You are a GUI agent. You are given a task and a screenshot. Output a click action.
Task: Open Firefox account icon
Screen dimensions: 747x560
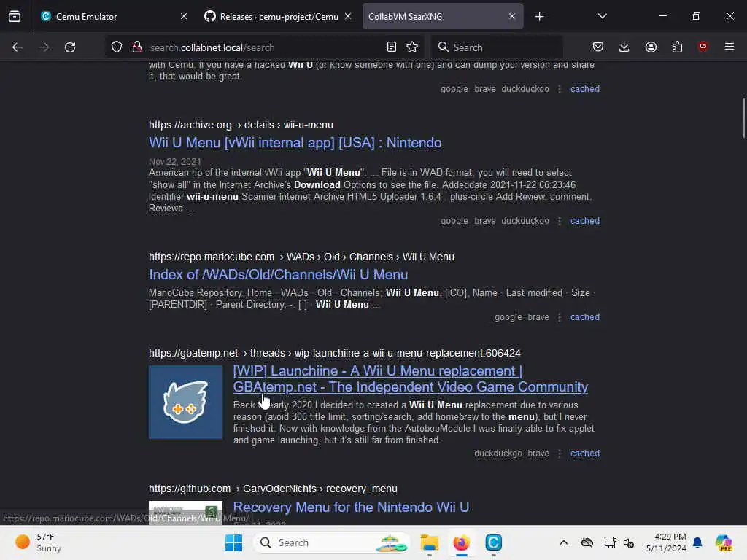tap(651, 47)
